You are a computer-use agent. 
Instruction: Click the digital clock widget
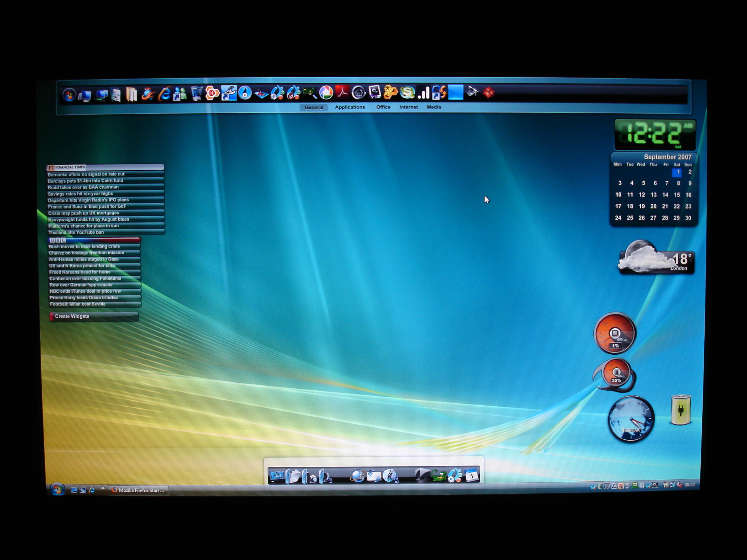tap(655, 134)
